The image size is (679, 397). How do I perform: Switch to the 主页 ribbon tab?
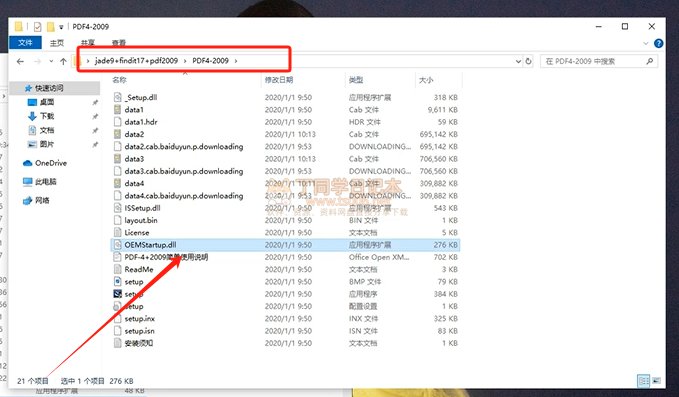pos(57,43)
